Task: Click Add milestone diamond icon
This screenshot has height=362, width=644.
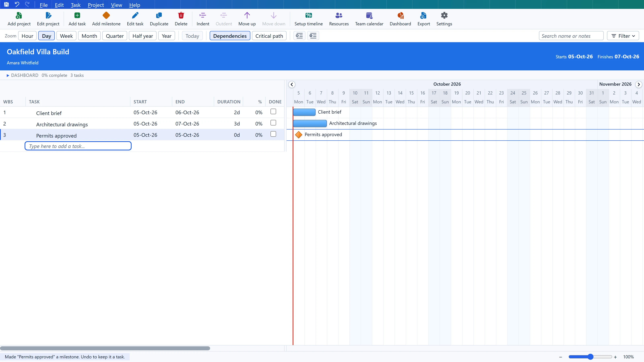Action: pyautogui.click(x=106, y=15)
